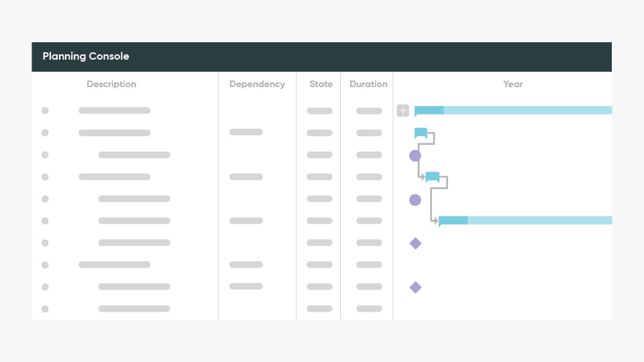644x362 pixels.
Task: Click the Duration column header
Action: point(368,84)
